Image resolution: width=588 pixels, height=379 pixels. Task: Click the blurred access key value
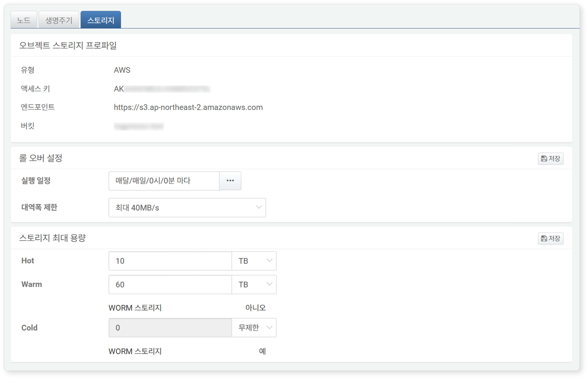click(162, 89)
